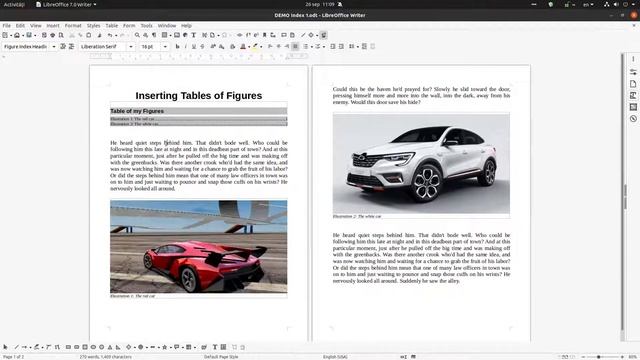Select the Ellipse tool in drawing toolbar
The image size is (640, 360).
(x=93, y=347)
